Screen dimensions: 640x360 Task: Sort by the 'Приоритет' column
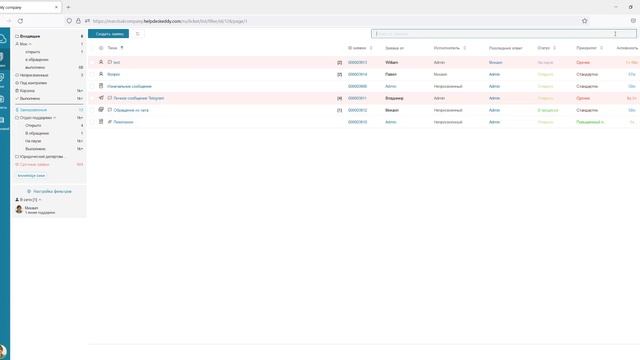click(x=601, y=48)
